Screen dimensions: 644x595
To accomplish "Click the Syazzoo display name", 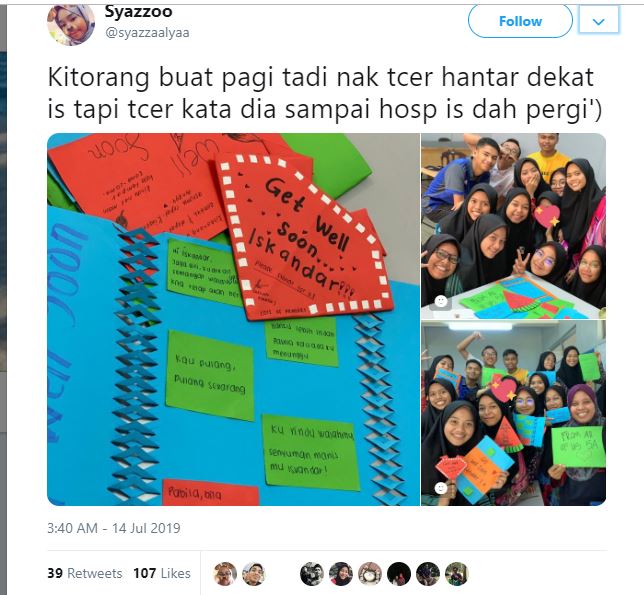I will 138,11.
